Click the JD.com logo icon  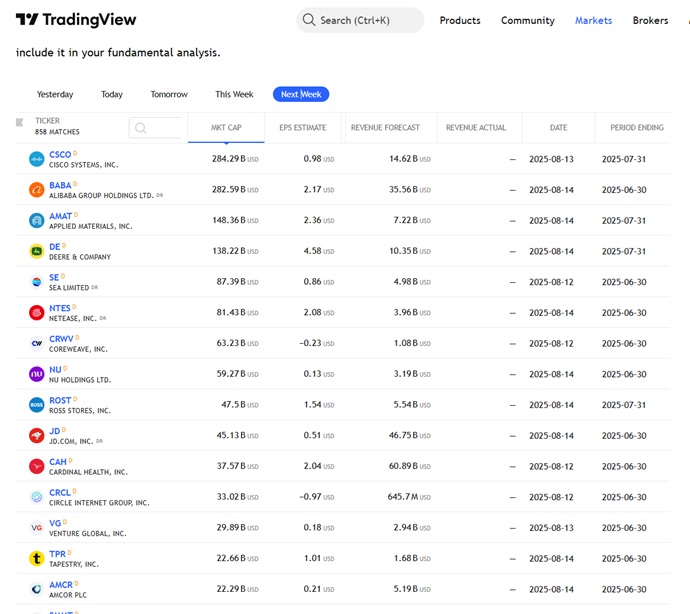click(x=37, y=435)
